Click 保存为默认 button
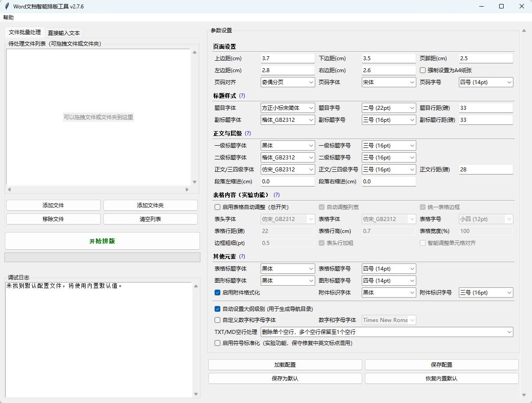532x403 pixels. coord(285,379)
